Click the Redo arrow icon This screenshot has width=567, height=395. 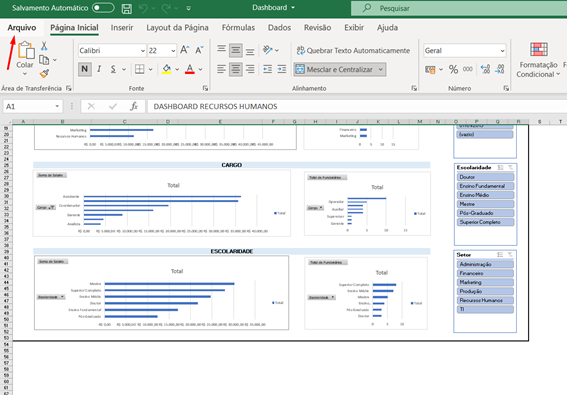[166, 8]
